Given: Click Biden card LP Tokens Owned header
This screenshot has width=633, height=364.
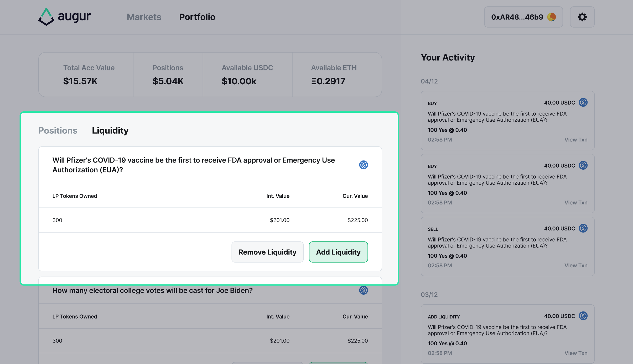Looking at the screenshot, I should [x=75, y=316].
